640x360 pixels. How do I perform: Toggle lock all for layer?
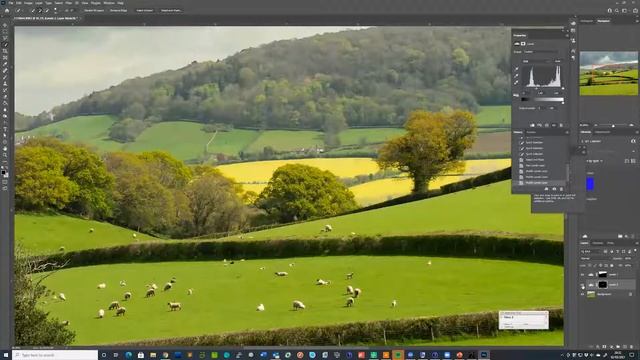tap(611, 265)
